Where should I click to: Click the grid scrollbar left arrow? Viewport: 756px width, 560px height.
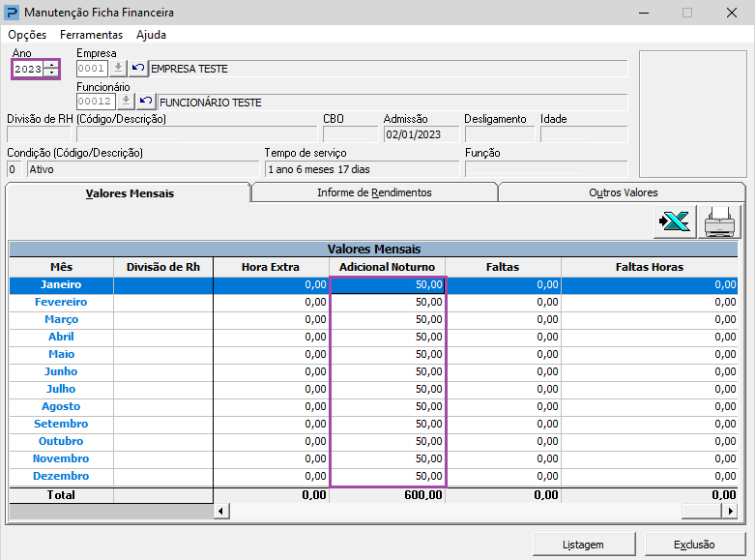click(x=221, y=511)
